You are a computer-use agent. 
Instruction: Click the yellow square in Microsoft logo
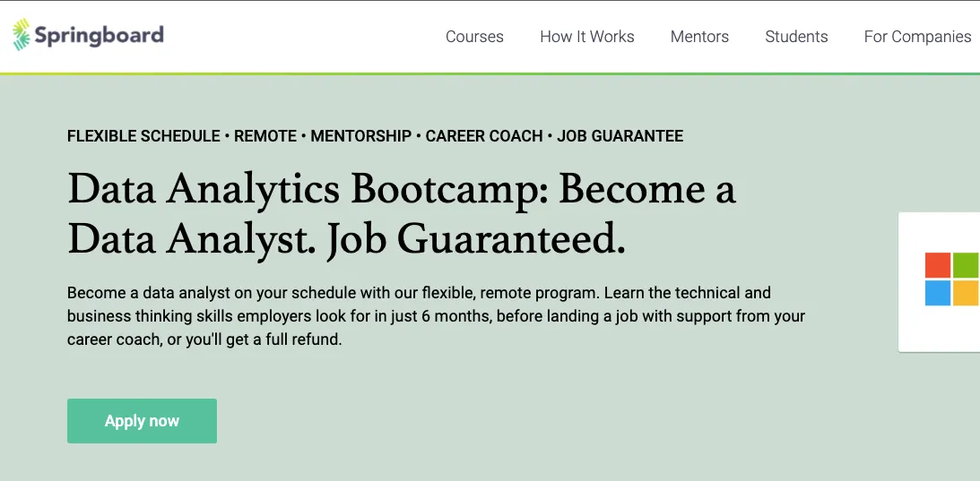pos(966,294)
